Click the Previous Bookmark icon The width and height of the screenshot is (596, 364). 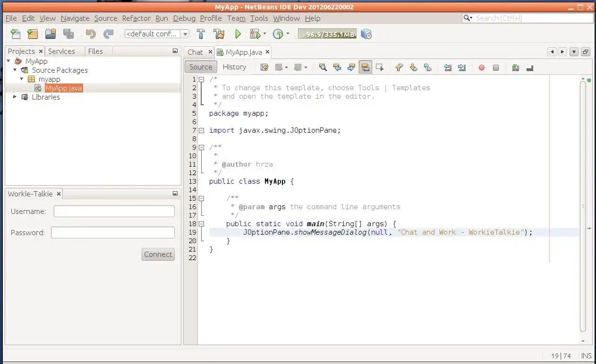click(x=399, y=68)
